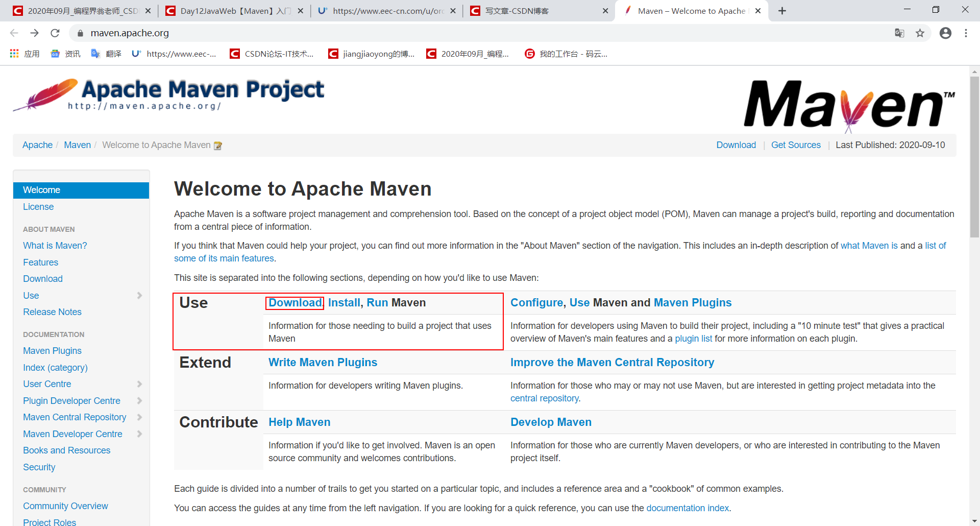Open the https://www.eec- bookmark
Screen dimensions: 980x526
(174, 54)
